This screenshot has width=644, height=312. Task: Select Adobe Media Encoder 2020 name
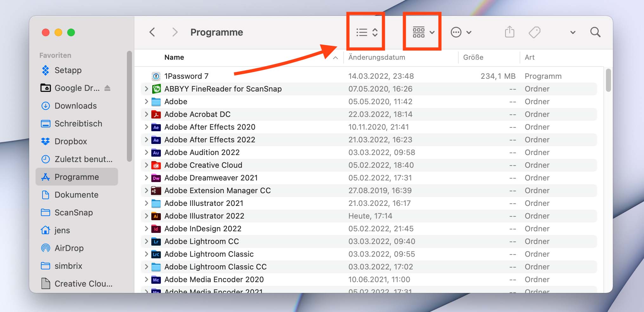pyautogui.click(x=214, y=280)
